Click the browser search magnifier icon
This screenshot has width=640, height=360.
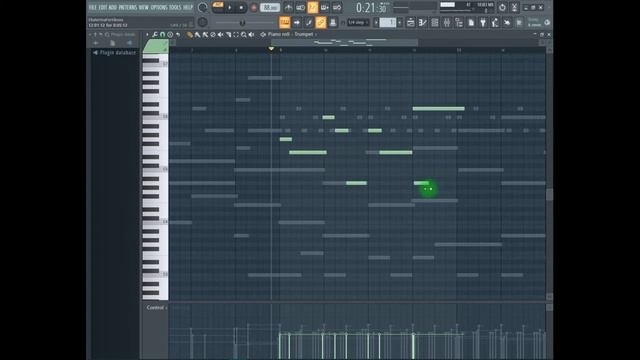pyautogui.click(x=107, y=35)
